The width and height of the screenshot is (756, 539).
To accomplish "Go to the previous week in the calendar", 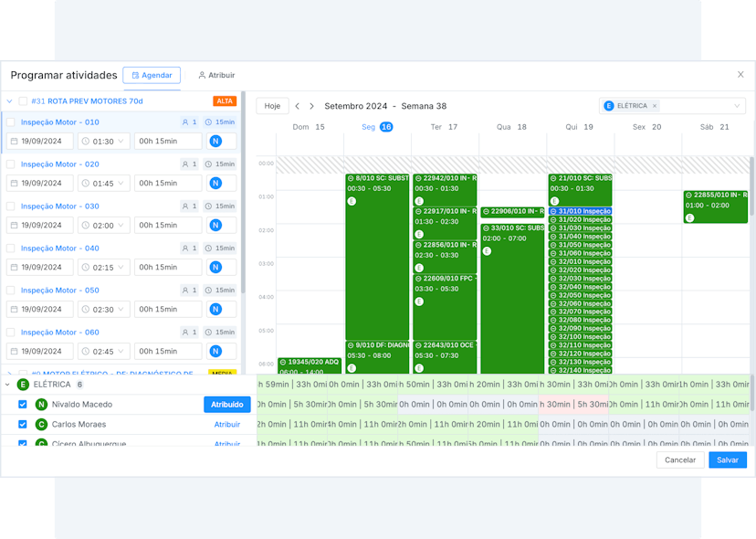I will pos(297,106).
